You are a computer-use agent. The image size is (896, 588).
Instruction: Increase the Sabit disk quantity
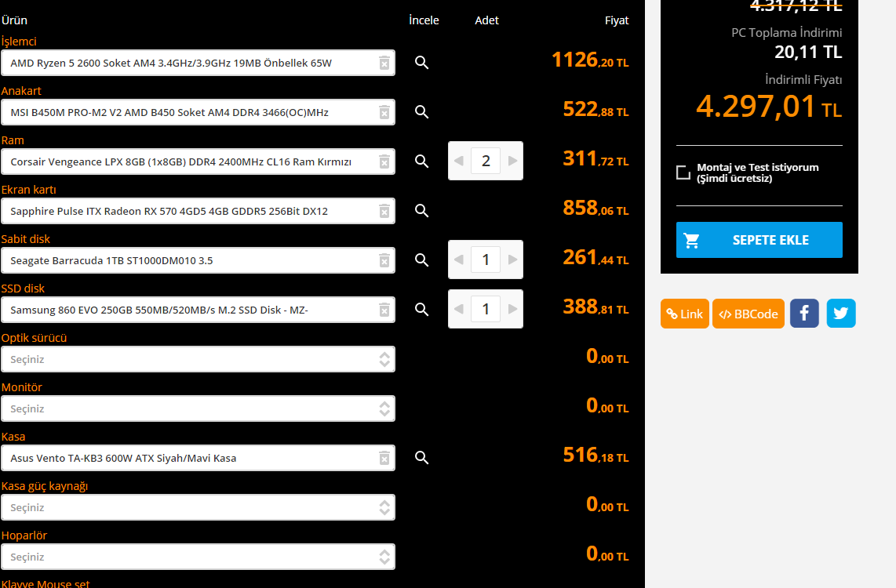[x=512, y=260]
